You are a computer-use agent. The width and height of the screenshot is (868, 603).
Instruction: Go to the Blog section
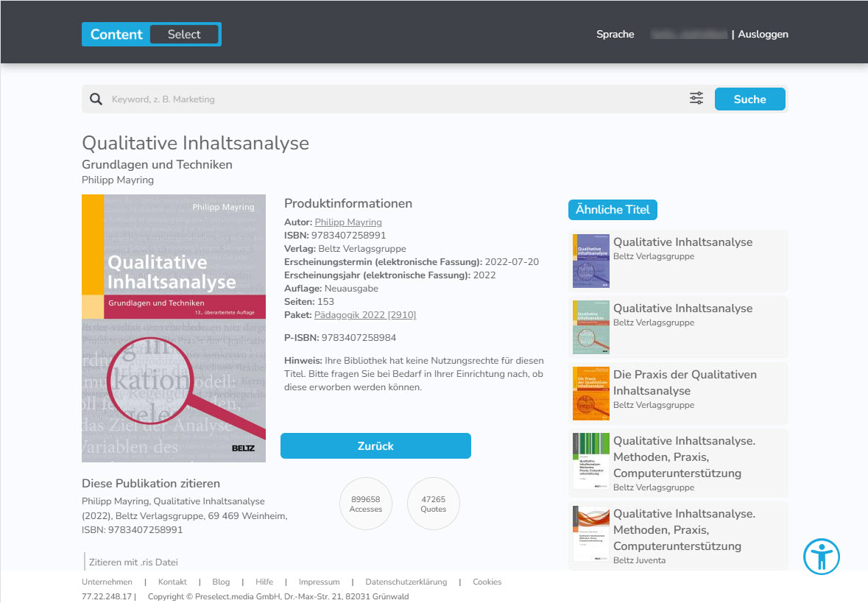click(221, 582)
